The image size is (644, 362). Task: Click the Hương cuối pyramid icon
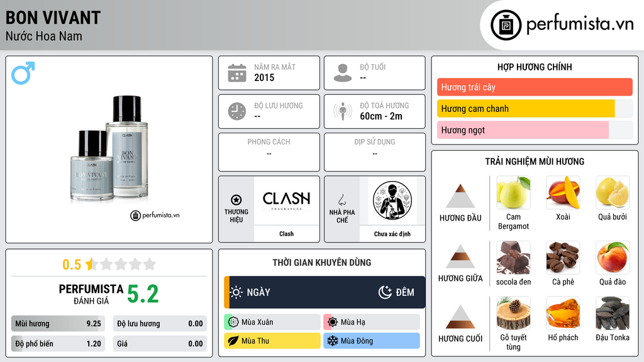pyautogui.click(x=460, y=317)
